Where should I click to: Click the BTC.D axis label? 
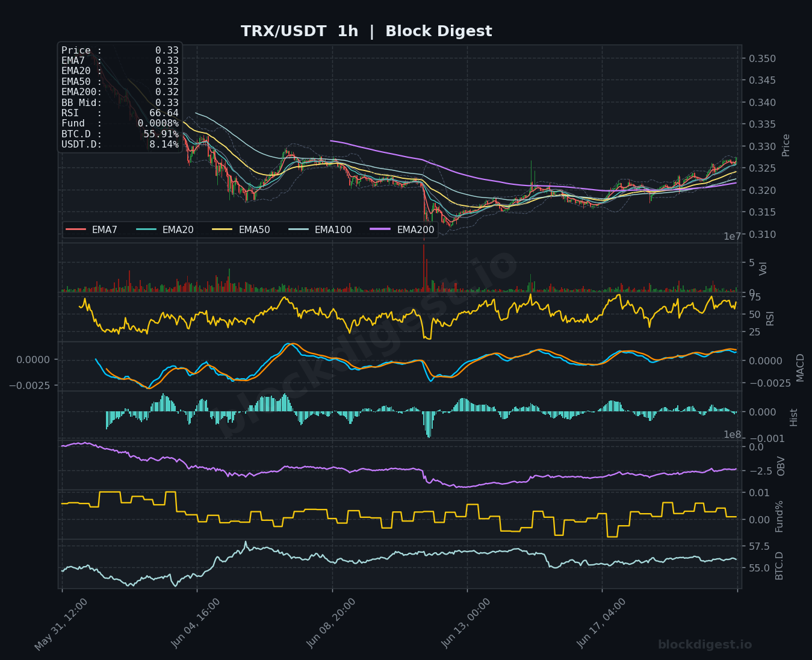[779, 565]
